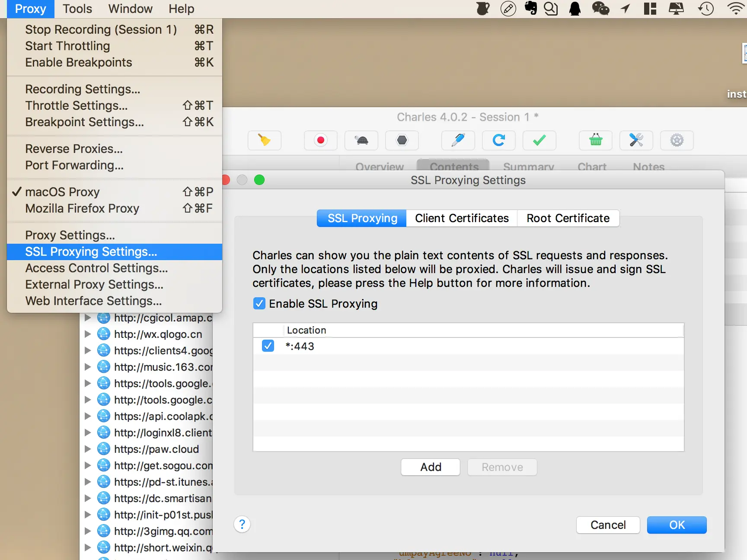Open the Time Machine menu bar icon

706,8
